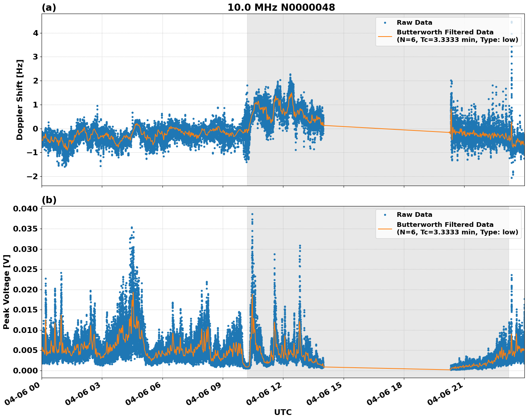The height and width of the screenshot is (420, 528).
Task: Click the "0" tick on Doppler Shift axis
Action: coord(36,129)
